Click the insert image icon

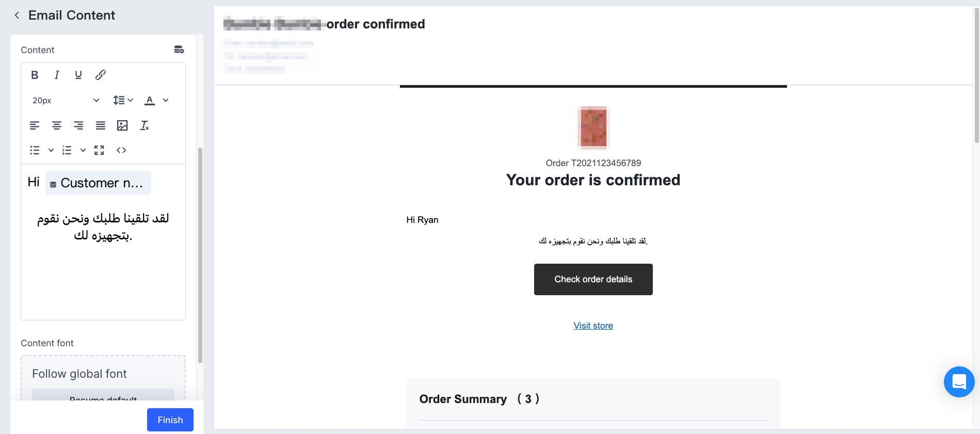(122, 125)
